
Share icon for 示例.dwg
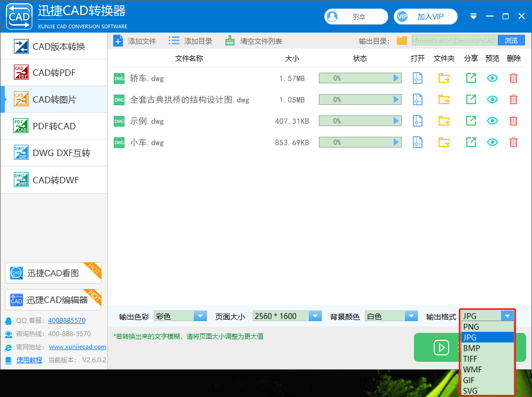(x=471, y=121)
